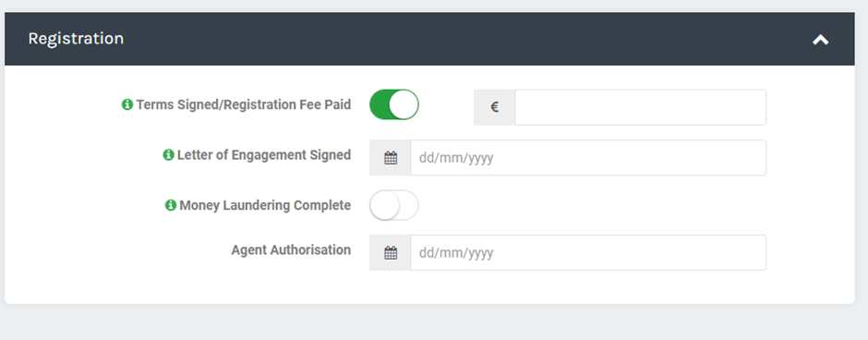This screenshot has height=340, width=868.
Task: Disable the Terms Signed/Registration Fee Paid switch
Action: point(394,104)
